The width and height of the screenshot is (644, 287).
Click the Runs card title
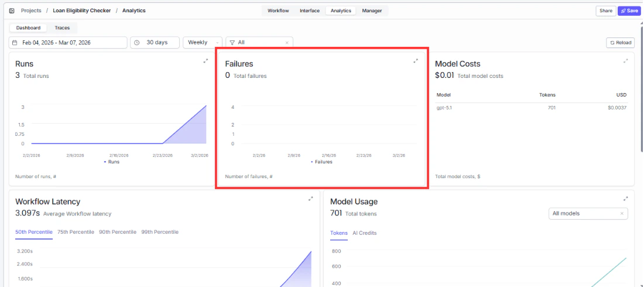(24, 64)
